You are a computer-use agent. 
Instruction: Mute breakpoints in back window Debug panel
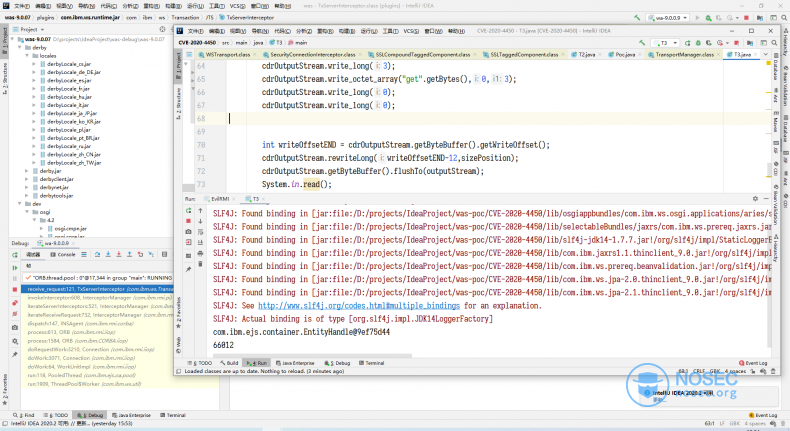click(x=15, y=314)
